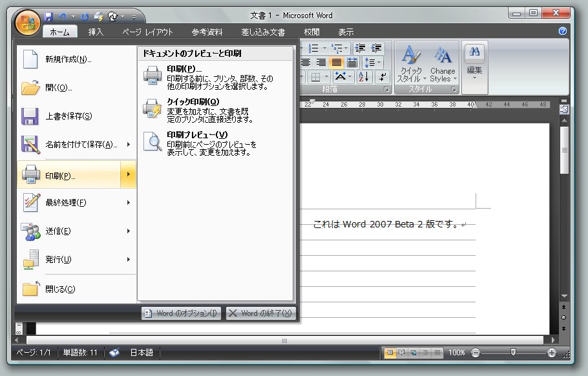Select 上書き保存(S) menu entry
The height and width of the screenshot is (376, 588).
[76, 116]
